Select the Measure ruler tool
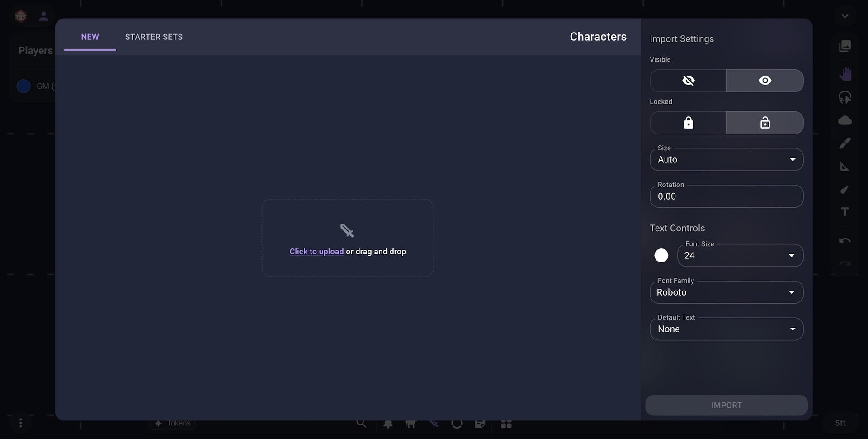Screen dimensions: 868x439 click(x=845, y=166)
